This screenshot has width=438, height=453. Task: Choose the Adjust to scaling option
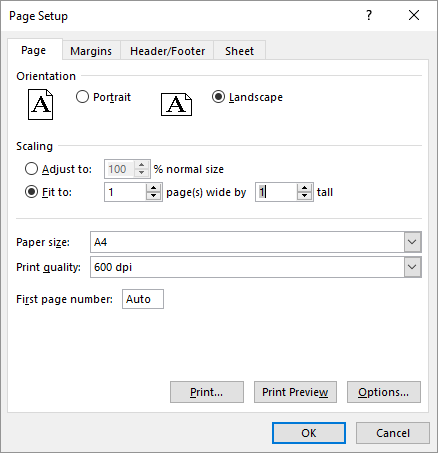31,169
